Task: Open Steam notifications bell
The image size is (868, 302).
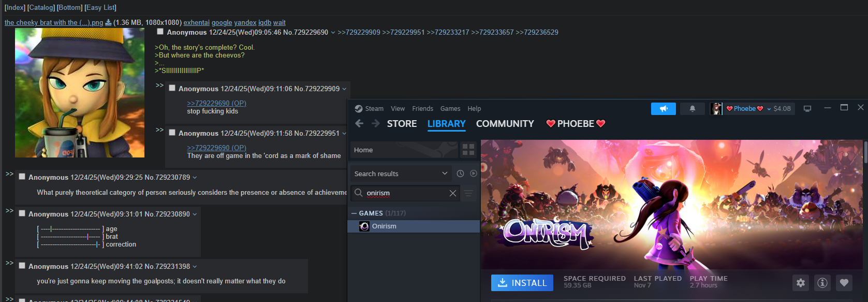Action: pos(692,109)
